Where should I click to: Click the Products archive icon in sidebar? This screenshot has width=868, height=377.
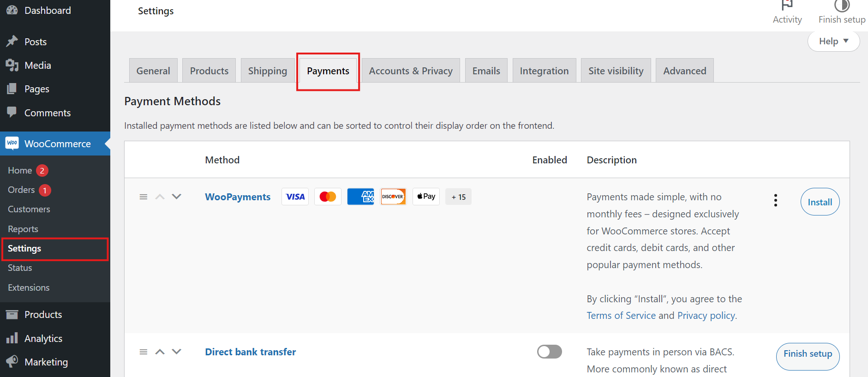click(x=12, y=314)
